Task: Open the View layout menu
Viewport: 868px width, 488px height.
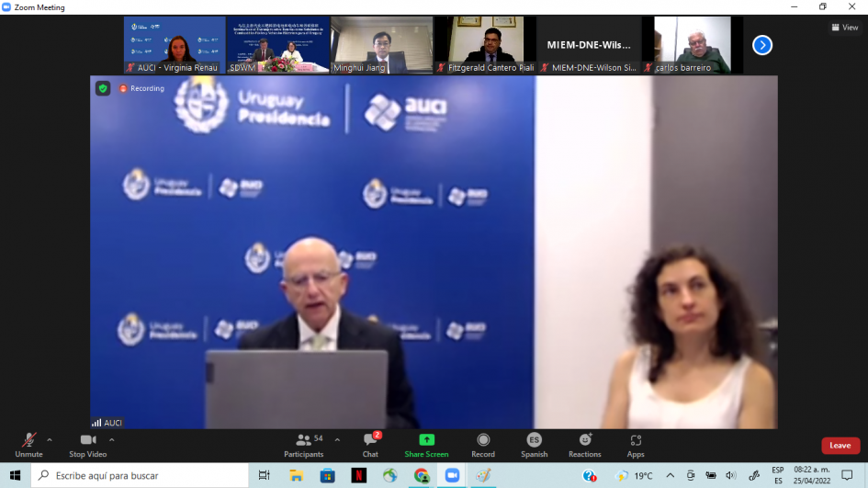Action: point(845,28)
